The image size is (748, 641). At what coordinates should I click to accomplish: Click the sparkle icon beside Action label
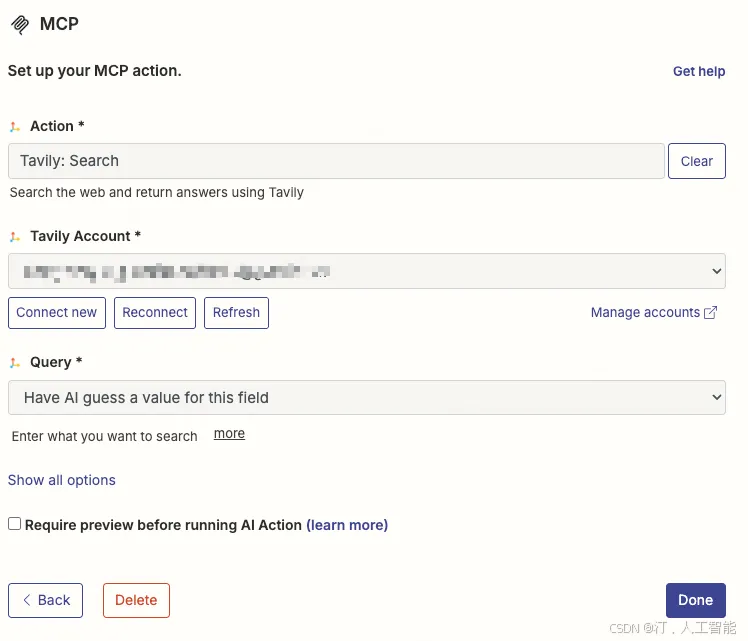pos(15,127)
